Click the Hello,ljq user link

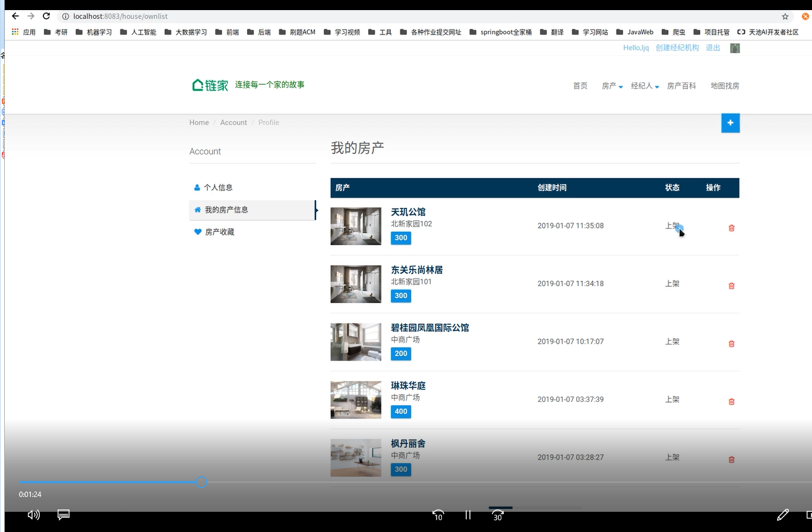coord(636,48)
